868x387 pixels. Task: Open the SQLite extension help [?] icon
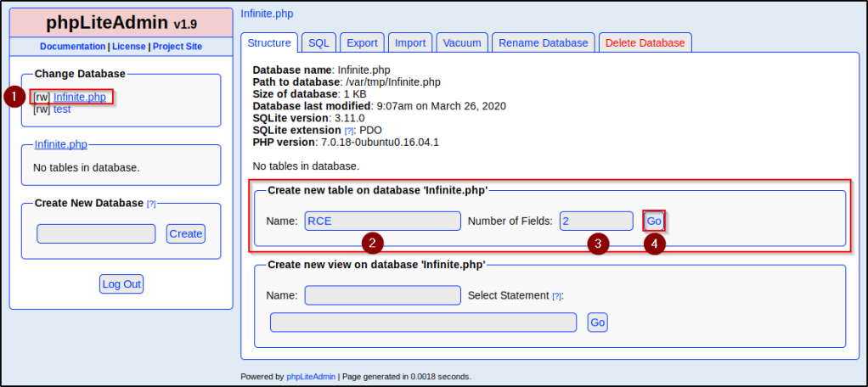pos(349,131)
